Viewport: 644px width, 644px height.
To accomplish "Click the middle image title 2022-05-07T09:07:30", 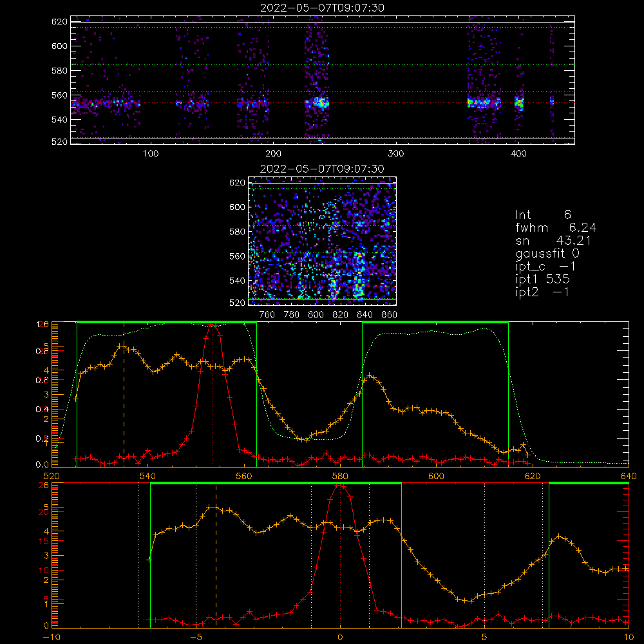I will click(322, 169).
